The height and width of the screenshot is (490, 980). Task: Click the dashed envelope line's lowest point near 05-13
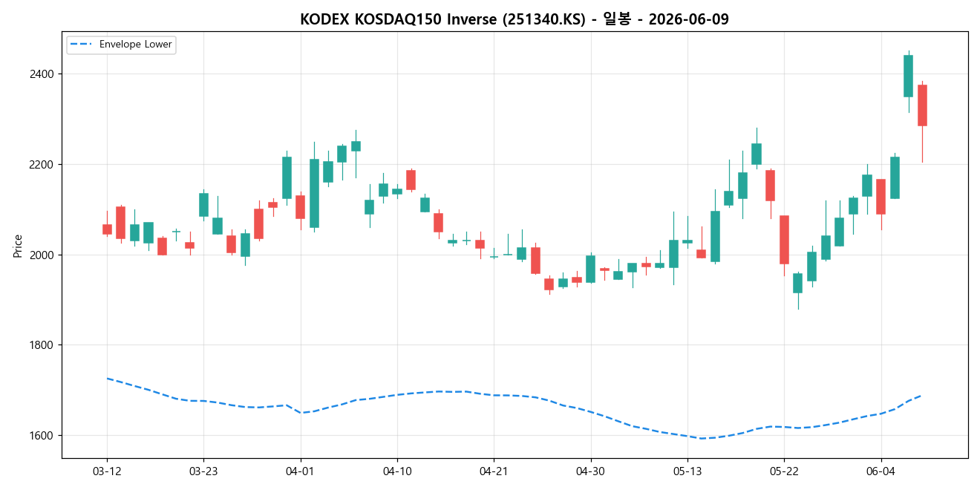(702, 438)
